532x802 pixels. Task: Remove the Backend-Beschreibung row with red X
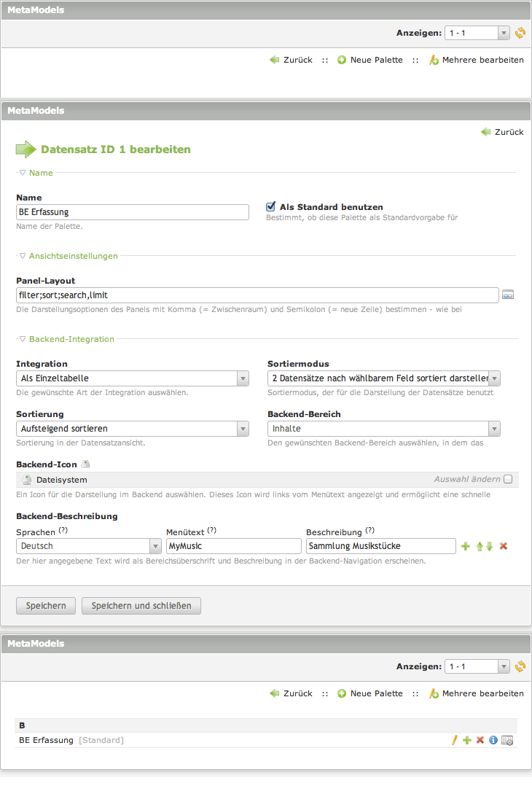[x=503, y=546]
